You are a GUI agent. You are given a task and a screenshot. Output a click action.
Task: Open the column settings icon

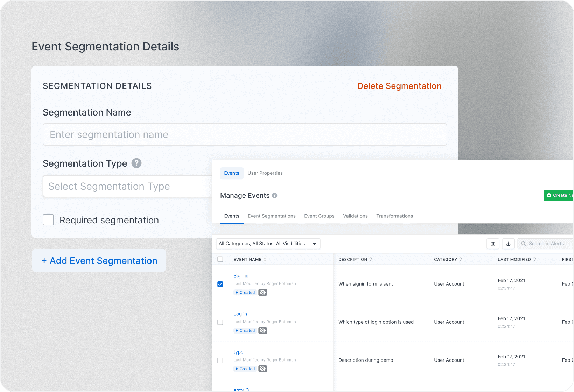pyautogui.click(x=493, y=244)
